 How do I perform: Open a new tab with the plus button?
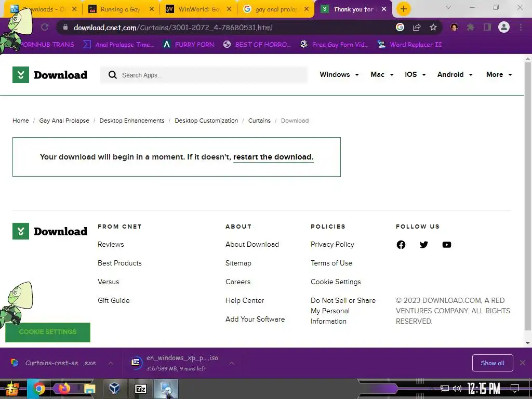point(403,9)
